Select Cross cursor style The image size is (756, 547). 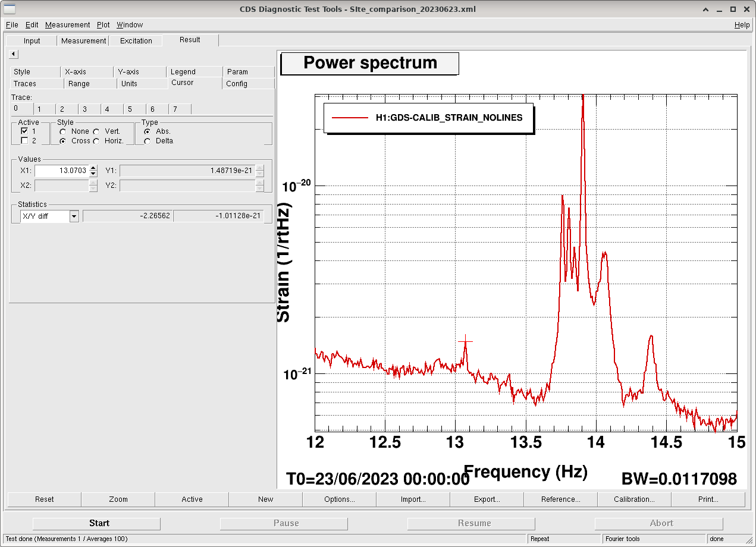tap(63, 141)
